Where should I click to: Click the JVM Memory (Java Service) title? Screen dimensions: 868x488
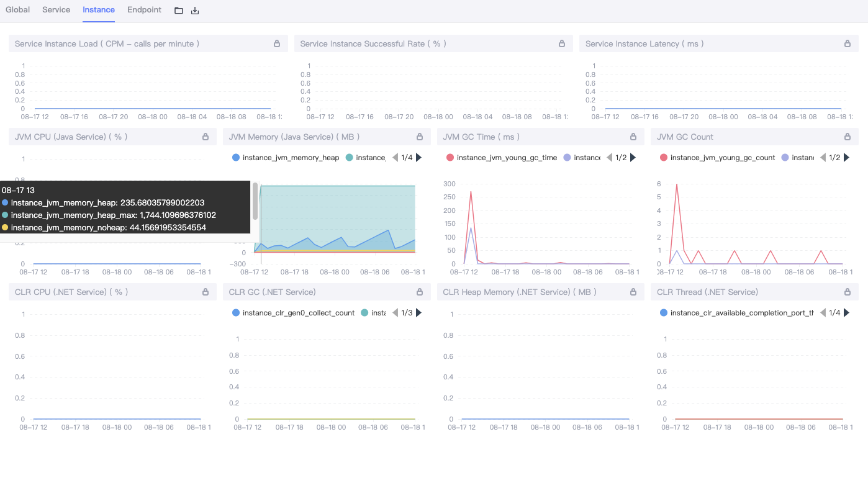(294, 137)
